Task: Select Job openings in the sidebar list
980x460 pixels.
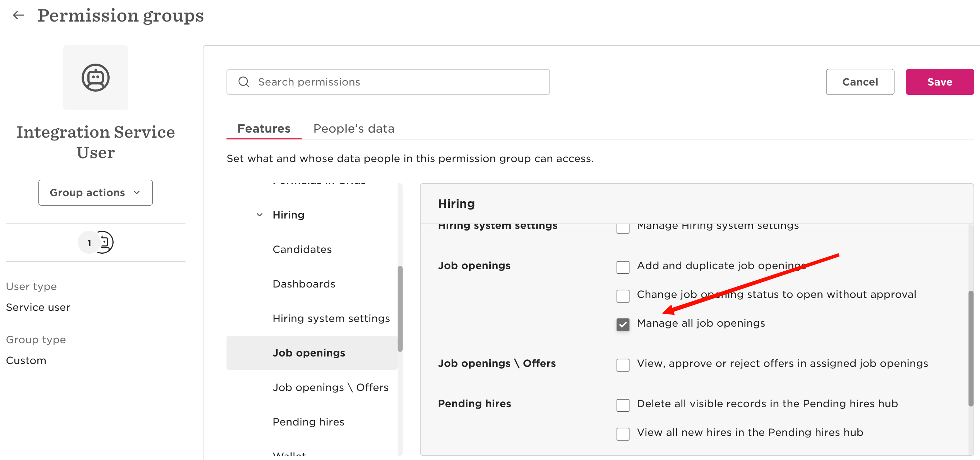Action: 312,353
